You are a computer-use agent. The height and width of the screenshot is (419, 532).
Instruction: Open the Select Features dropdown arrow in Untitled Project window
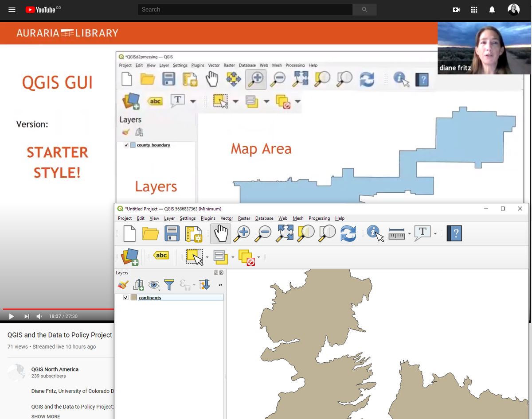207,257
